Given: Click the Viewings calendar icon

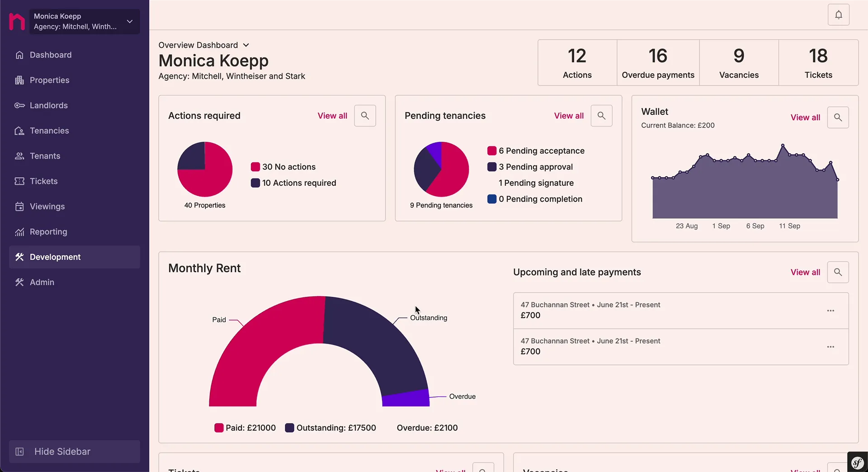Looking at the screenshot, I should (19, 207).
